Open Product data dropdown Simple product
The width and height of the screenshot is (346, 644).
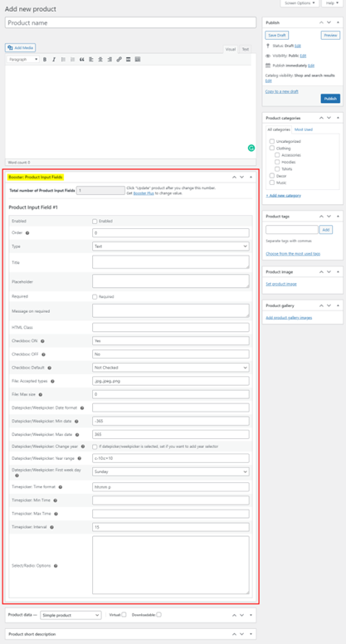click(71, 615)
